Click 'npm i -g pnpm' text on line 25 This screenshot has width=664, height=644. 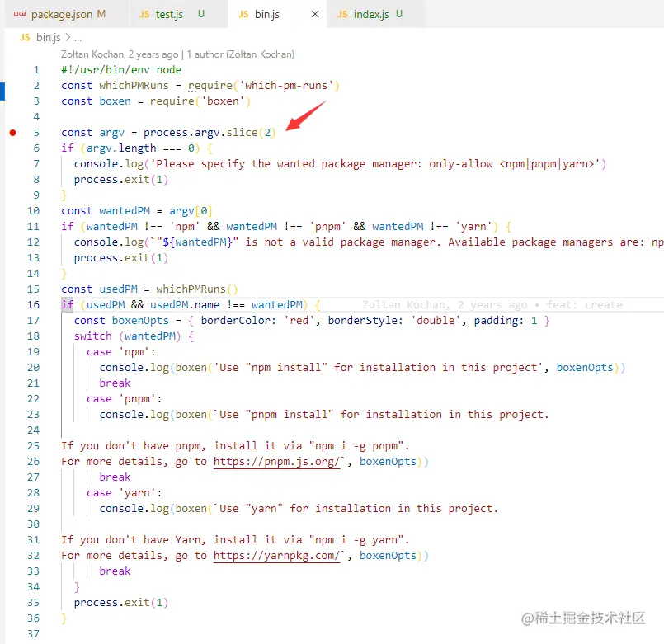356,446
